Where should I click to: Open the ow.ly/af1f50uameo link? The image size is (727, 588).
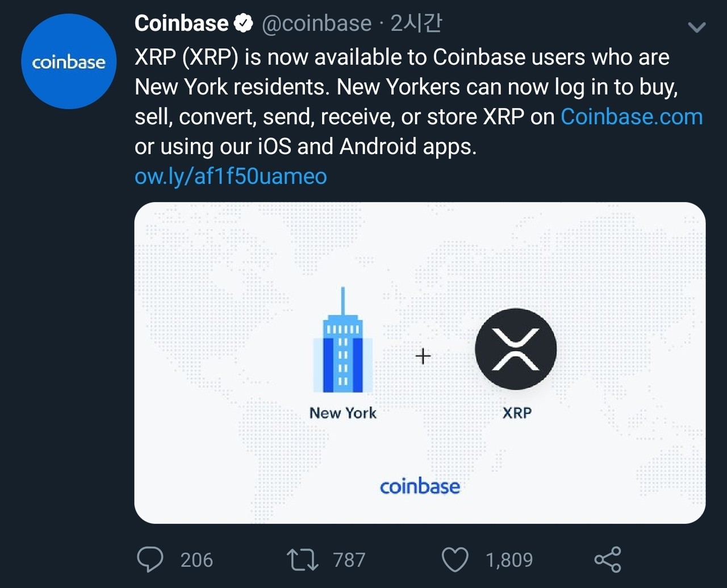pyautogui.click(x=230, y=176)
